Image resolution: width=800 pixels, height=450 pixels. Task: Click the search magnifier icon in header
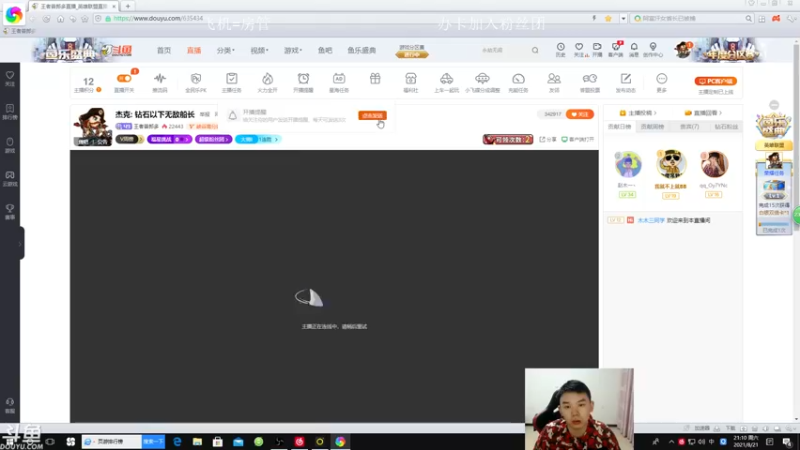(x=535, y=51)
